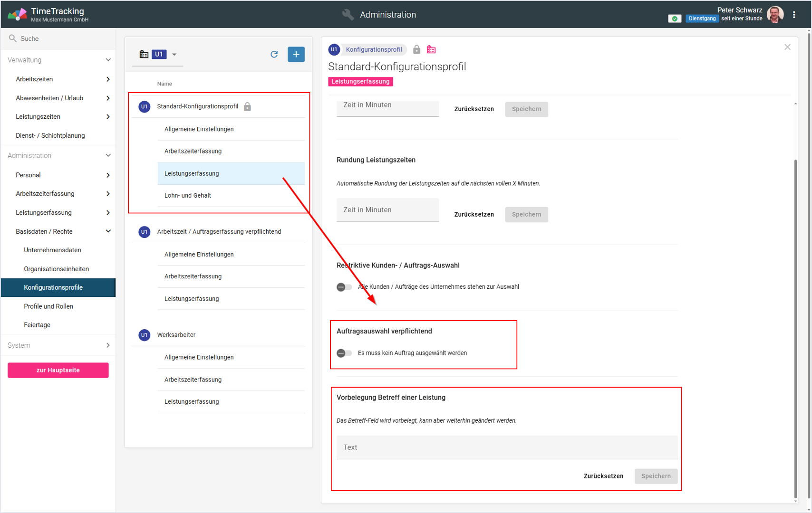Viewport: 812px width, 513px height.
Task: Click the lock icon beside Konfigurationsprofil chip
Action: 416,49
